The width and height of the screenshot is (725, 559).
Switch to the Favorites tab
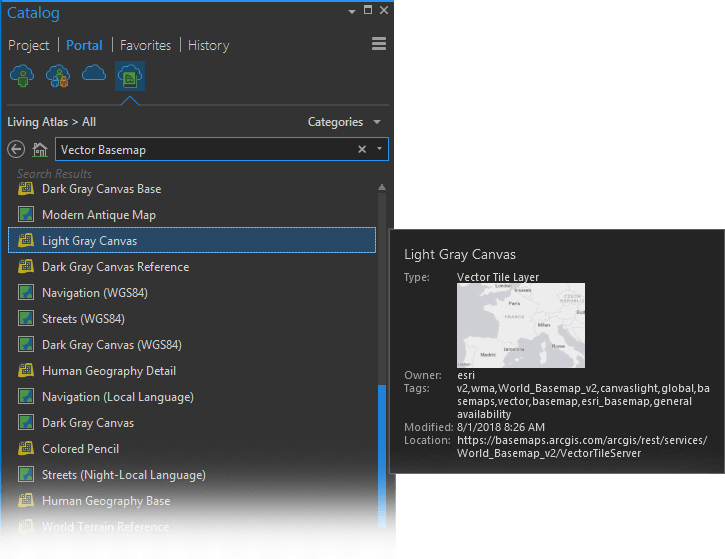145,45
